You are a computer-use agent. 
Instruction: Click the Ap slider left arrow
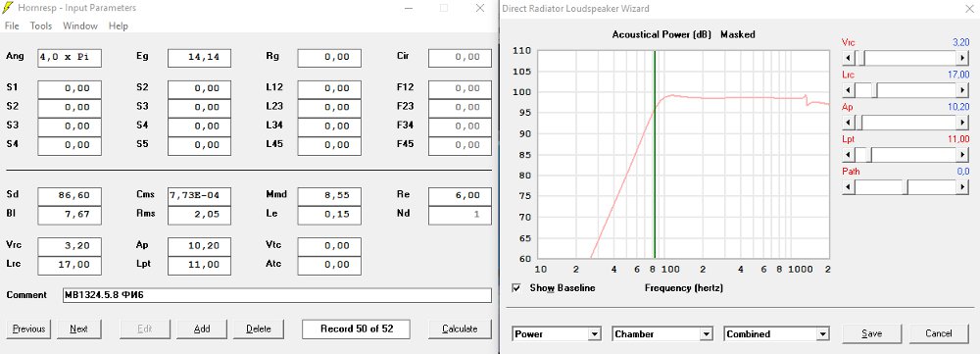pyautogui.click(x=848, y=122)
